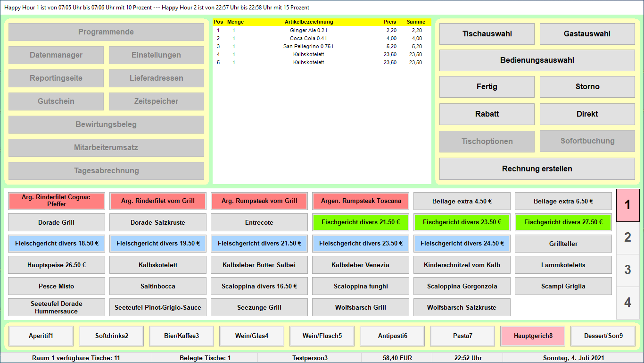Add blue Fleischgericht divers 18.50 € item

click(57, 244)
